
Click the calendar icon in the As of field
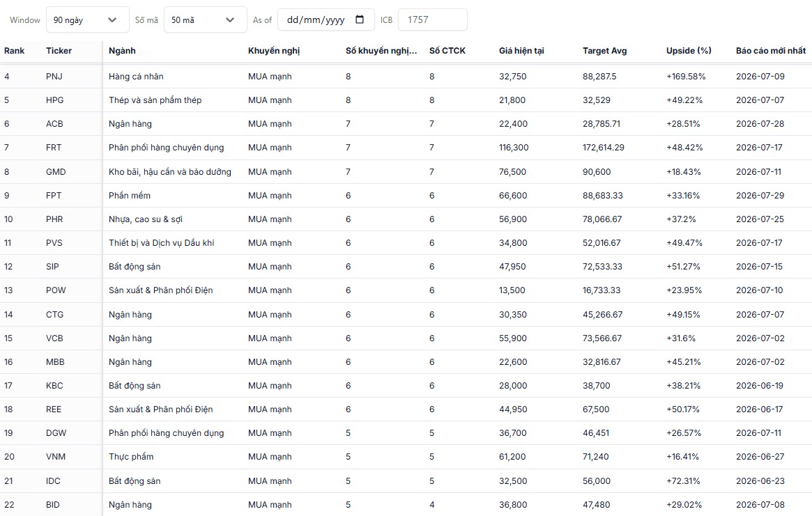[x=360, y=19]
